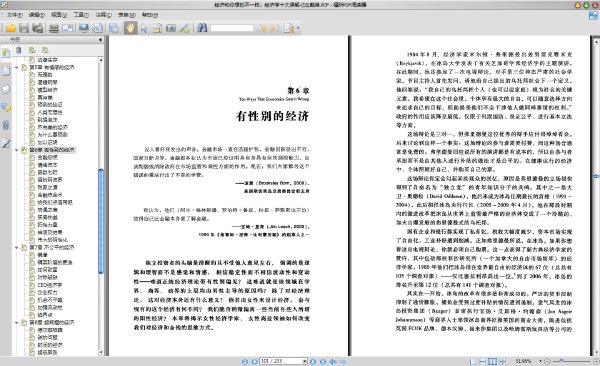Open the page number dropdown 101 / 235
This screenshot has width=600, height=366.
coord(305,361)
